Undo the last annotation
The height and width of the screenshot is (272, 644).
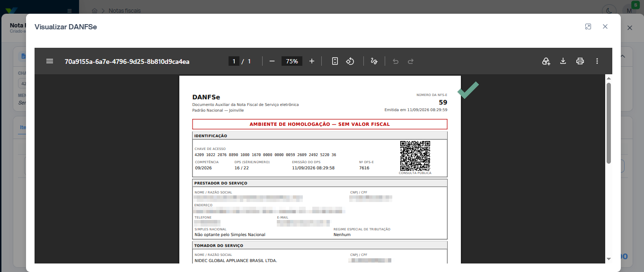coord(396,61)
